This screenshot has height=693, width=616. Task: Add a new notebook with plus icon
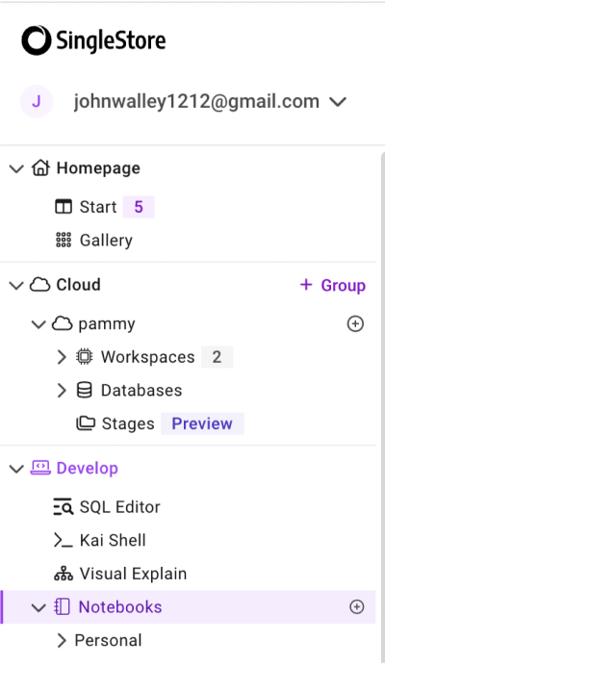357,607
